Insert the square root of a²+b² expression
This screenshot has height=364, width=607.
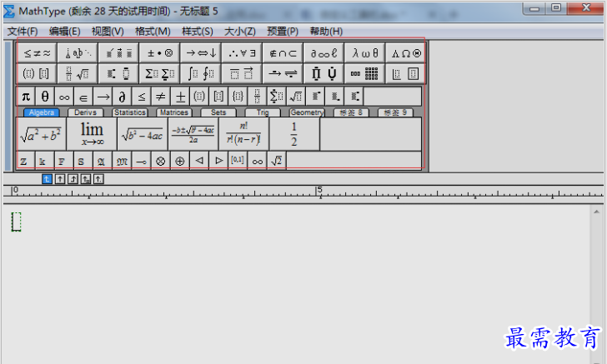click(41, 134)
